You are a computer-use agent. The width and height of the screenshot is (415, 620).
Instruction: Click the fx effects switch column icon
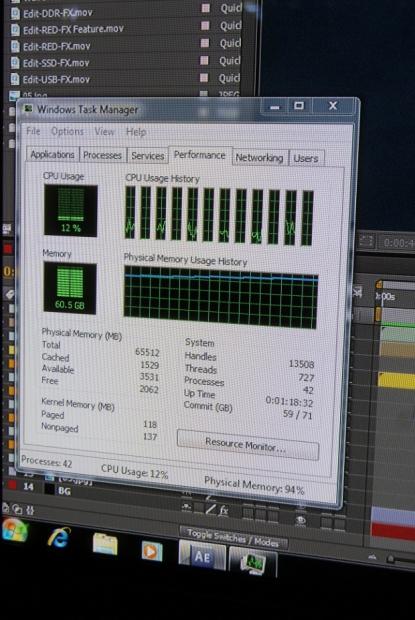(224, 510)
